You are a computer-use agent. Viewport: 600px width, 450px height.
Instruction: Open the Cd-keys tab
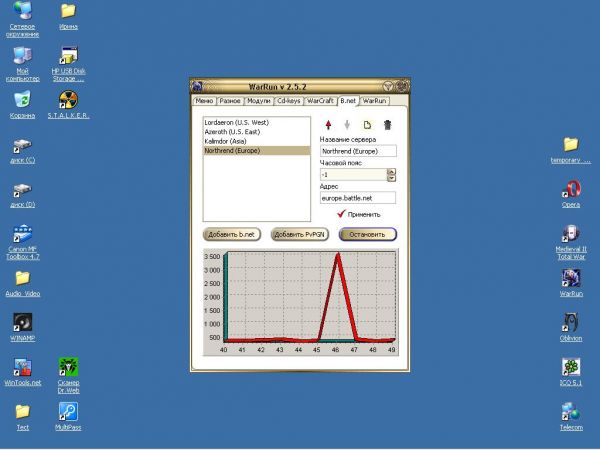[289, 101]
